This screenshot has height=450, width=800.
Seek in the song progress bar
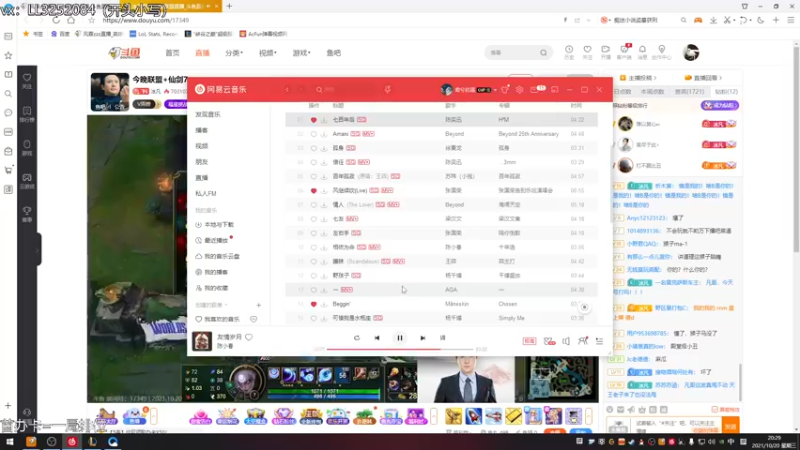(x=399, y=349)
